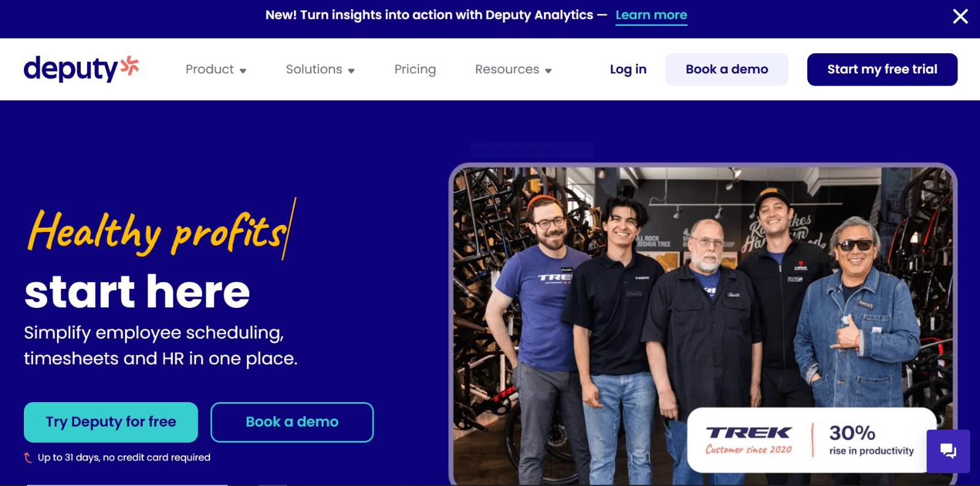This screenshot has width=980, height=486.
Task: Expand the Solutions dropdown arrow
Action: point(352,71)
